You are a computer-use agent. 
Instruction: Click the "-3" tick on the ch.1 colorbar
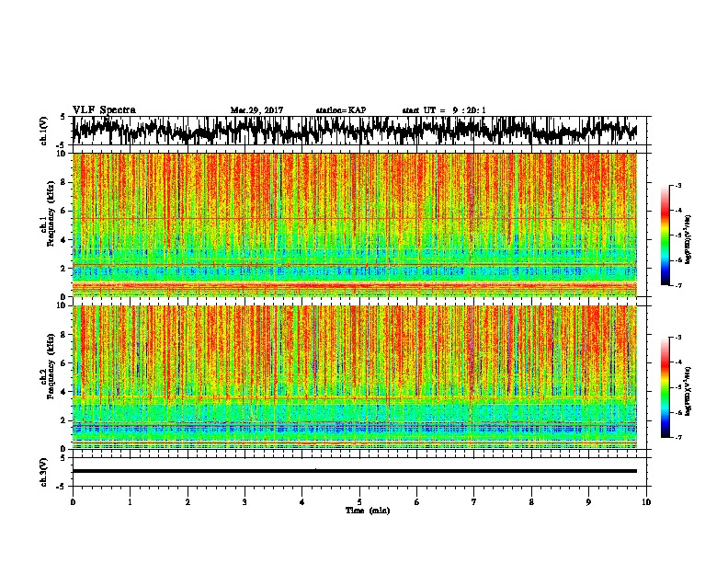click(x=677, y=186)
